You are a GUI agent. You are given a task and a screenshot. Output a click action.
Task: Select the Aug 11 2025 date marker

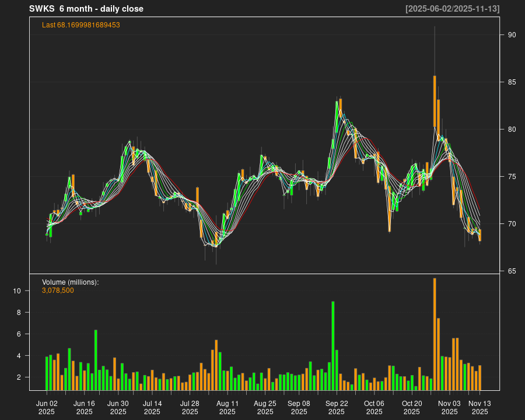pos(228,407)
